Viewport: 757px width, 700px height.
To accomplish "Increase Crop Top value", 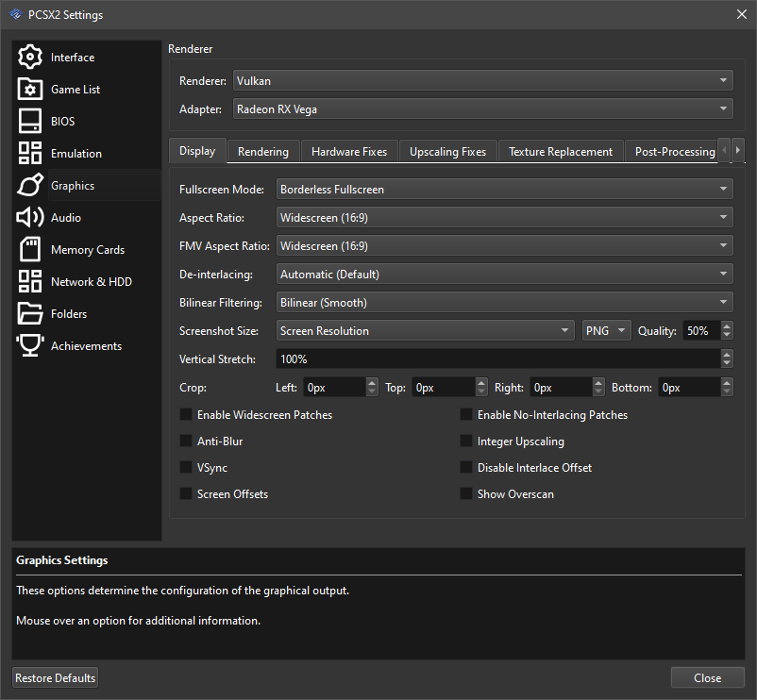I will (480, 383).
